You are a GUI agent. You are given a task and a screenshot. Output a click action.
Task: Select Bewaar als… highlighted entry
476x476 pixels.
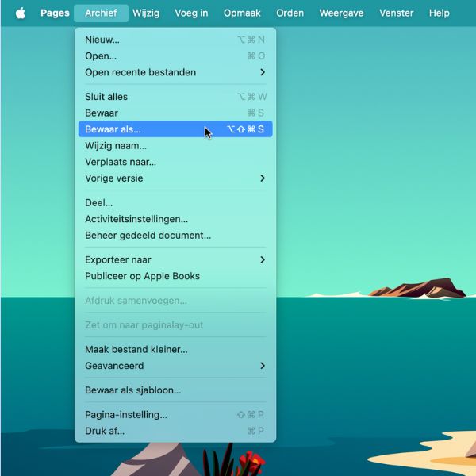[175, 129]
